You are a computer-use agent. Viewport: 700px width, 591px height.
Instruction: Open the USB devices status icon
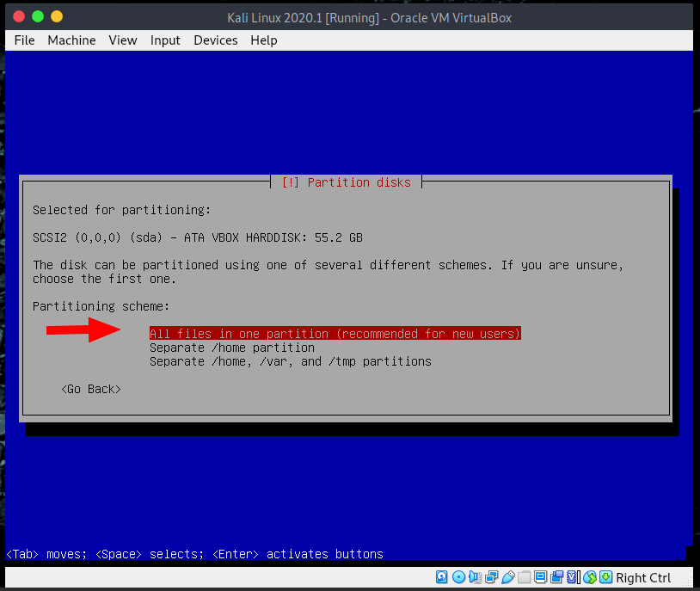click(x=508, y=577)
